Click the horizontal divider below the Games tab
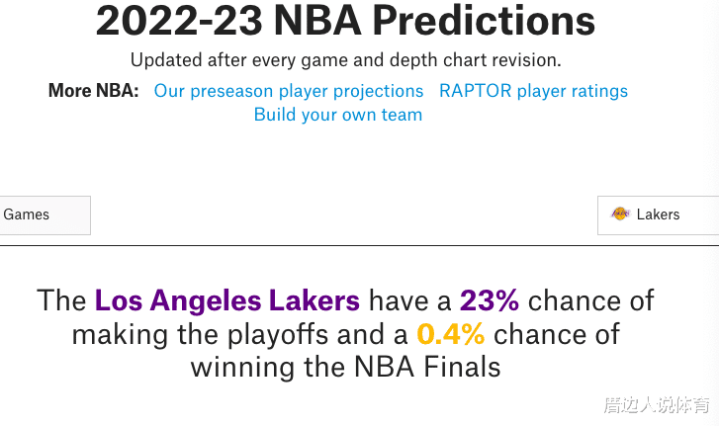Image resolution: width=719 pixels, height=426 pixels. tap(360, 246)
